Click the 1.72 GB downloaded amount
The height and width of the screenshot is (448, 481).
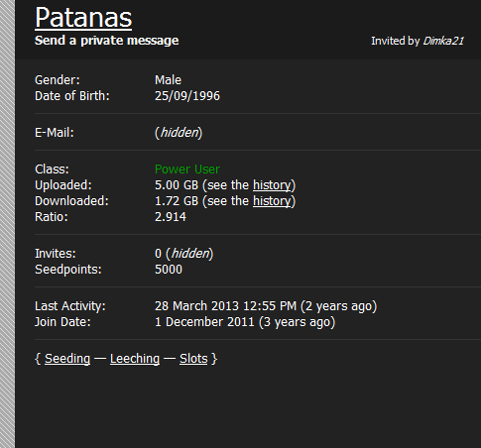click(x=177, y=201)
